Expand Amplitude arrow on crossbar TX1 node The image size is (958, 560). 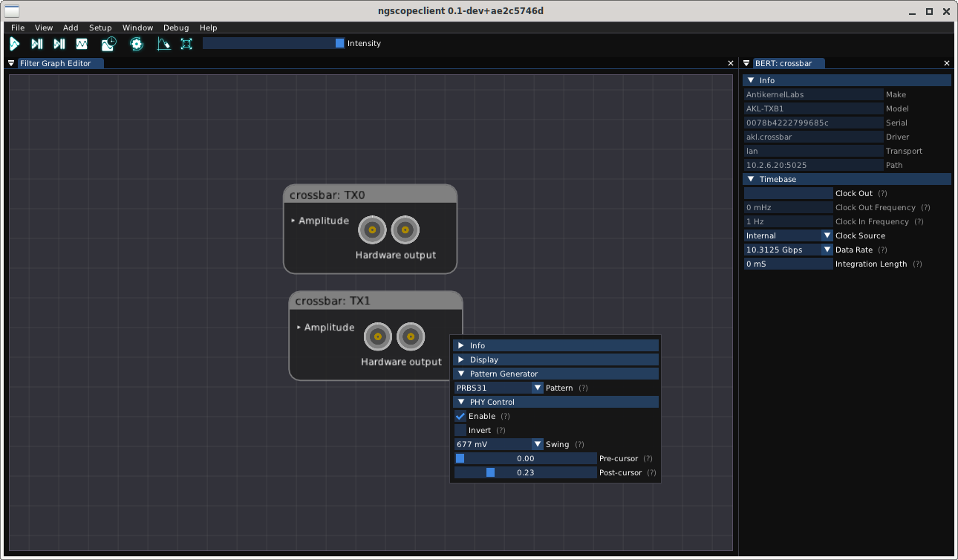(299, 327)
